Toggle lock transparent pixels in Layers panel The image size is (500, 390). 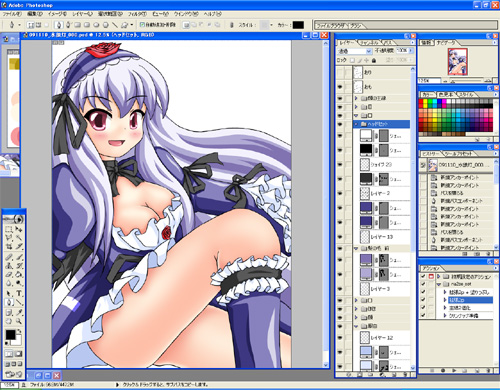[x=352, y=60]
